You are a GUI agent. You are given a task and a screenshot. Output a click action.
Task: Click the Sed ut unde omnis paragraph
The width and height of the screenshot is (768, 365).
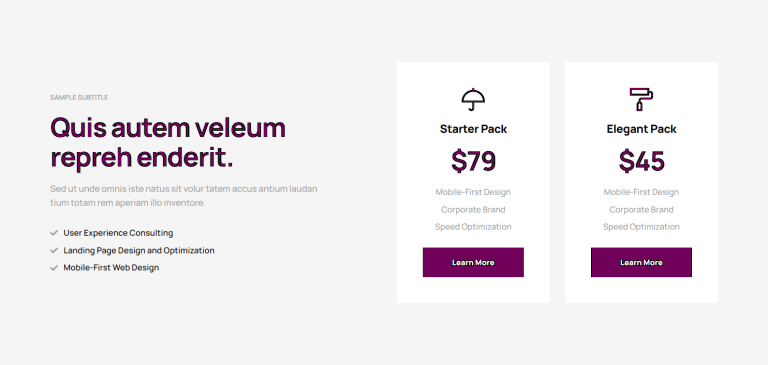(184, 195)
